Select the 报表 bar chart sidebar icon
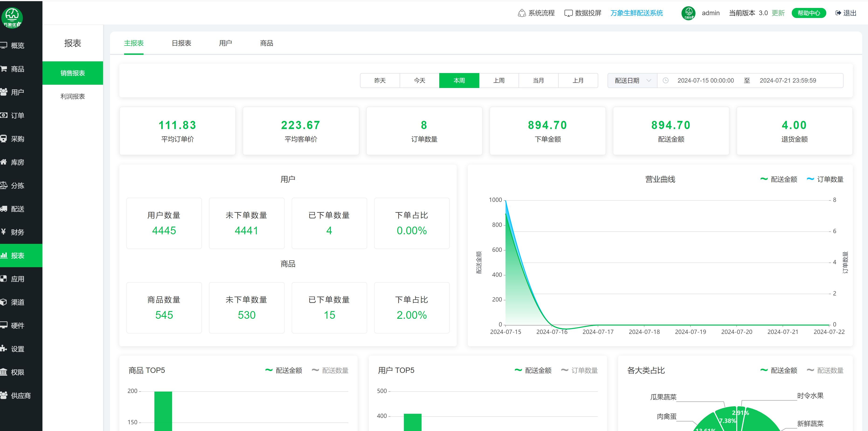Screen dimensions: 868x431 point(3,255)
